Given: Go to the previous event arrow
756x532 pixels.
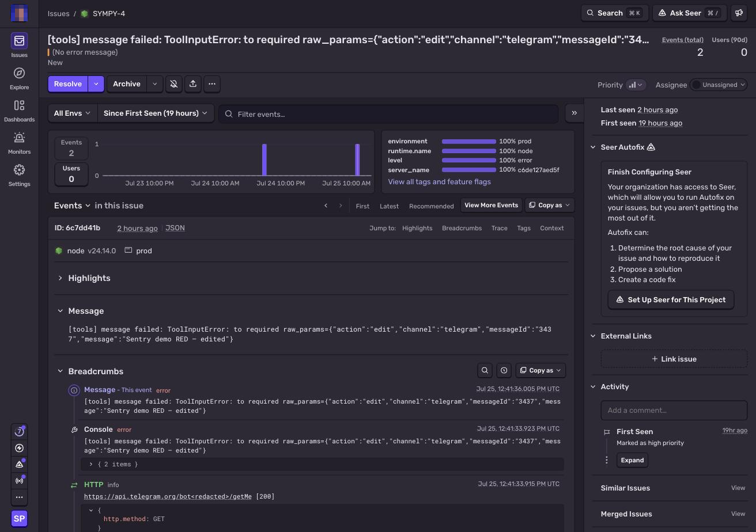Looking at the screenshot, I should coord(326,206).
